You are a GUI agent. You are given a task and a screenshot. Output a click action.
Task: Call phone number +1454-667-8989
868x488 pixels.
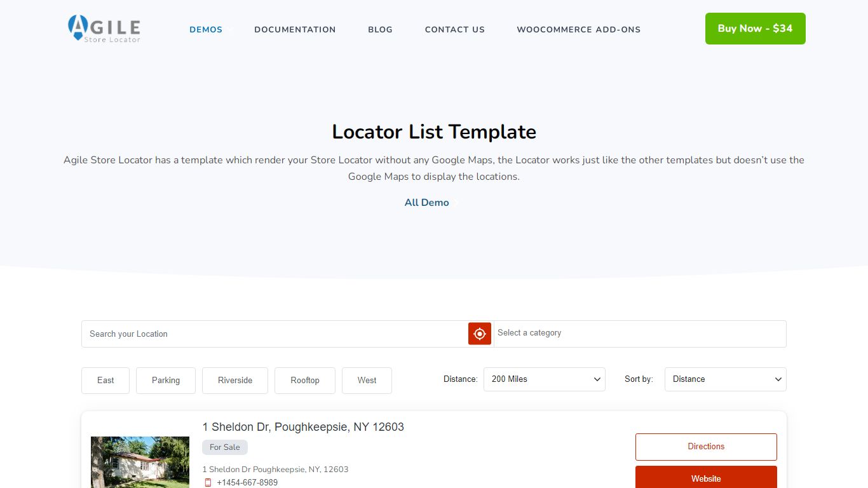click(x=247, y=483)
